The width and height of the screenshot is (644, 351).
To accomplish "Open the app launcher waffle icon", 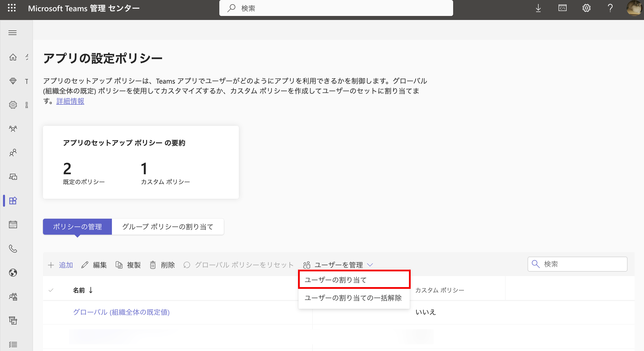I will coord(12,8).
